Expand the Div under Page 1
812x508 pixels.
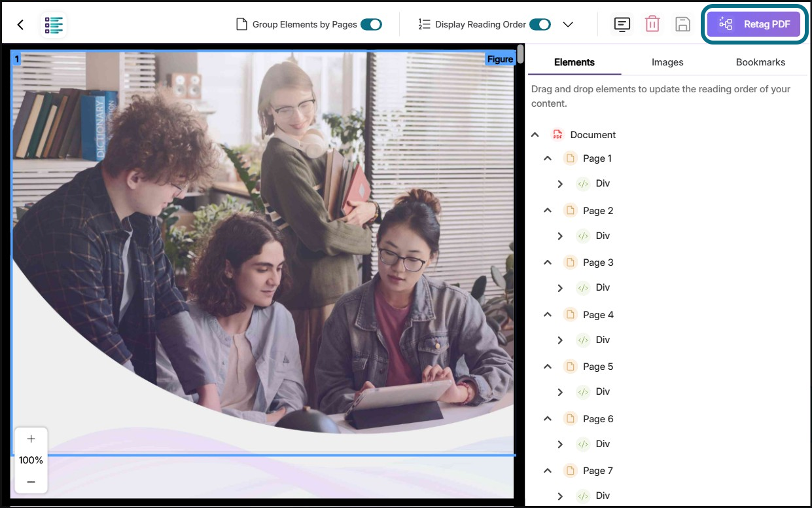[x=560, y=184]
